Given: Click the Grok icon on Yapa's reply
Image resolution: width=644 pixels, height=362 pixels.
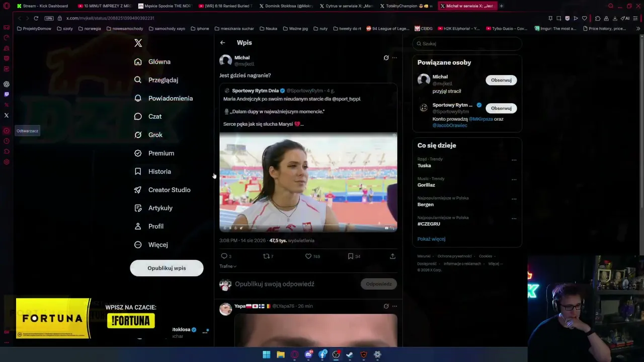Looking at the screenshot, I should coord(386,306).
